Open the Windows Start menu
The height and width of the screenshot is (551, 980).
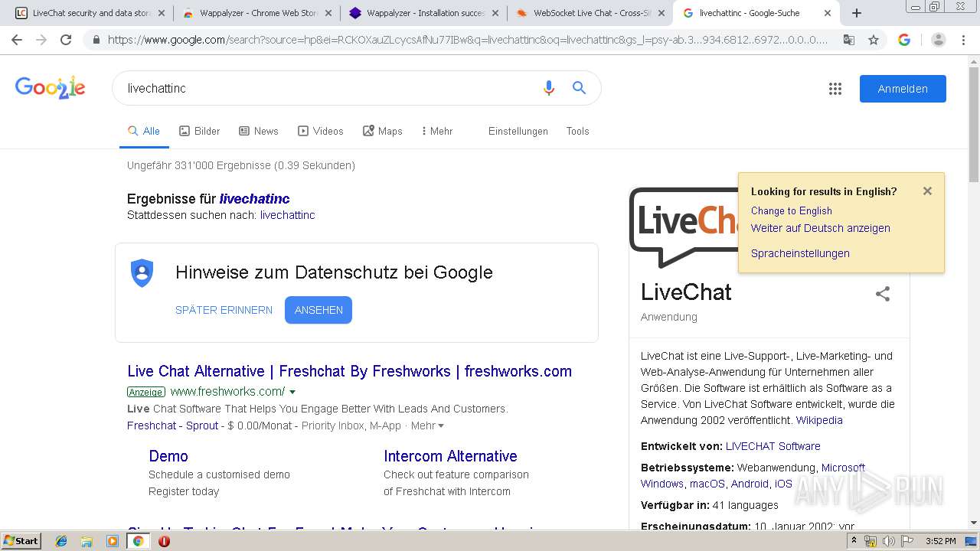click(21, 541)
